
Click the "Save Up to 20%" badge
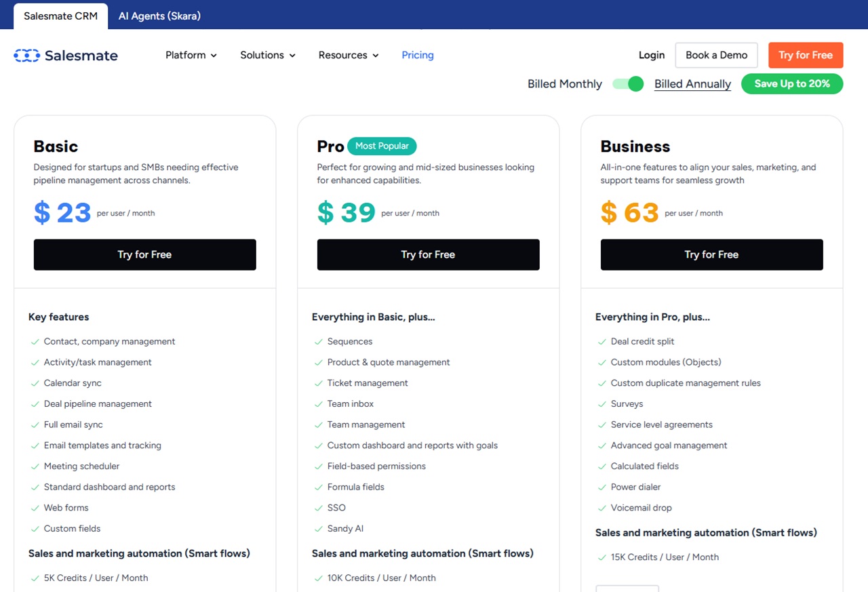pyautogui.click(x=791, y=83)
